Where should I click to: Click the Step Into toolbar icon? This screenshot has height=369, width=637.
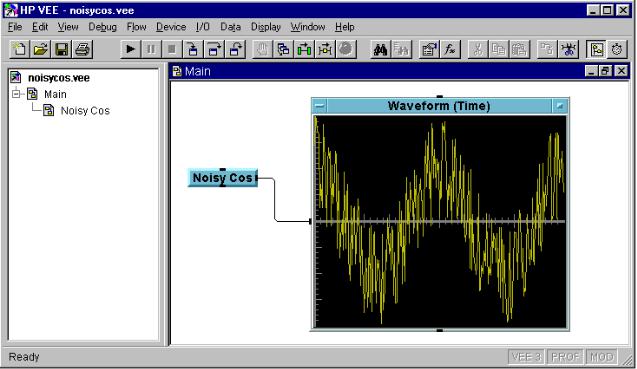[193, 50]
